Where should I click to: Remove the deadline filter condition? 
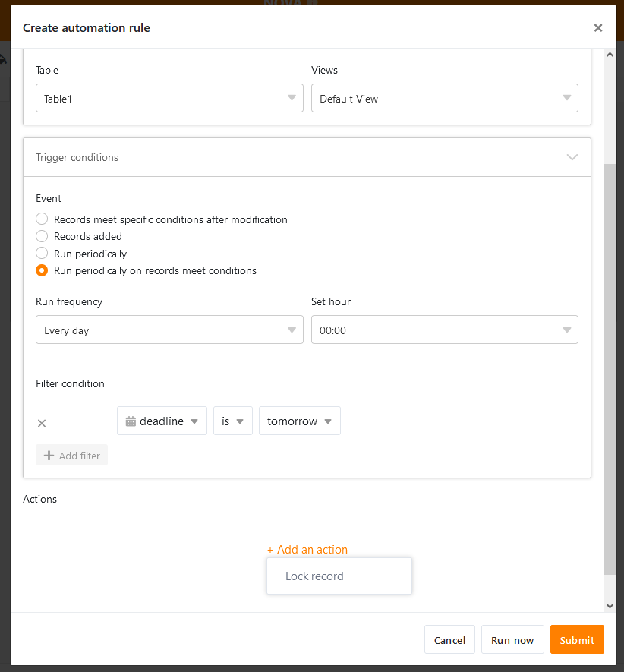[42, 424]
